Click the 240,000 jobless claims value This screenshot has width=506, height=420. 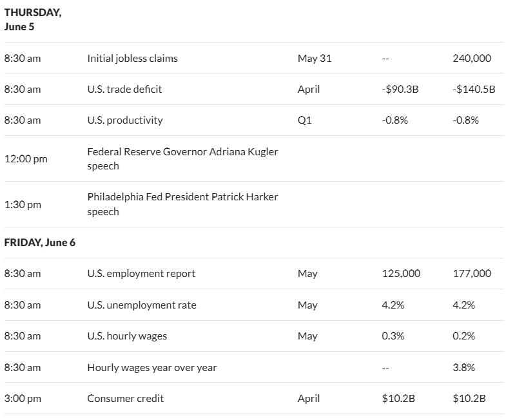[x=472, y=59]
